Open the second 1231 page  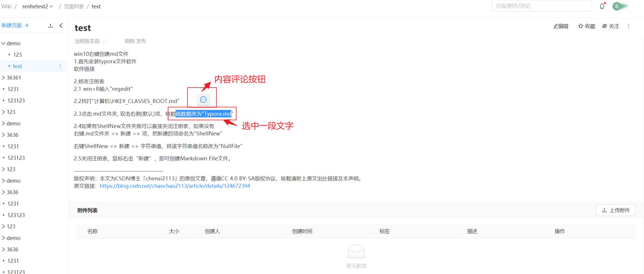point(13,146)
